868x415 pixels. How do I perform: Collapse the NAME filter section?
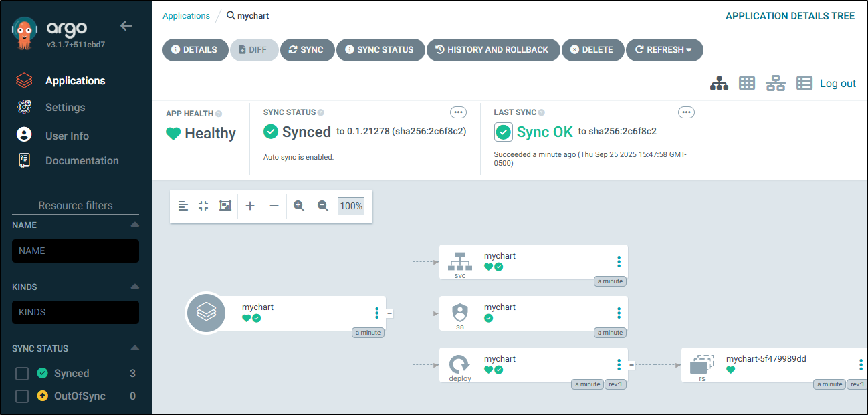[x=134, y=225]
